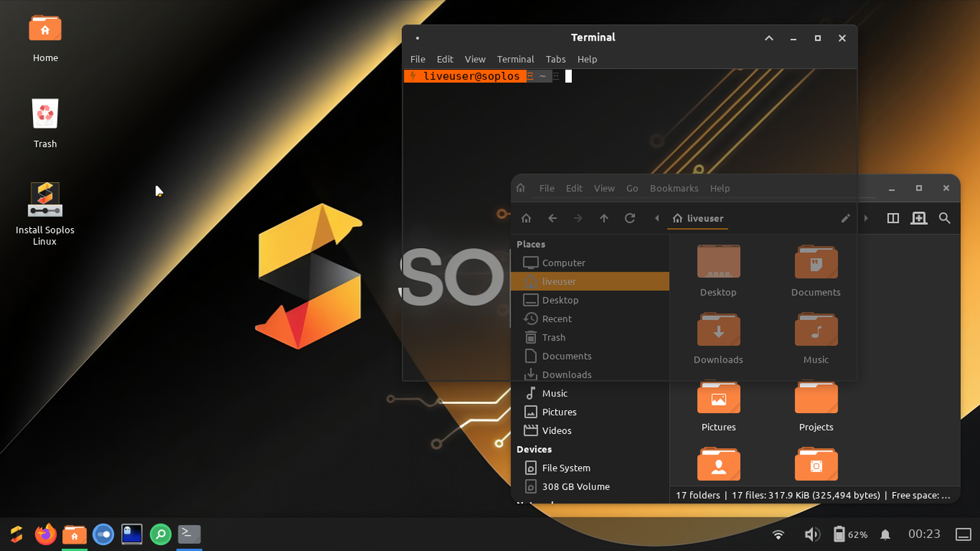The image size is (980, 551).
Task: Switch to the Terminal taskbar icon
Action: (189, 534)
